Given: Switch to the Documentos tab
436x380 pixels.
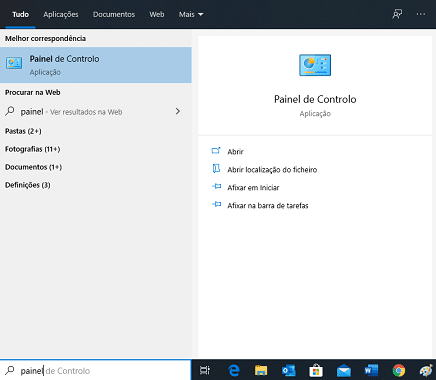Looking at the screenshot, I should [x=114, y=14].
